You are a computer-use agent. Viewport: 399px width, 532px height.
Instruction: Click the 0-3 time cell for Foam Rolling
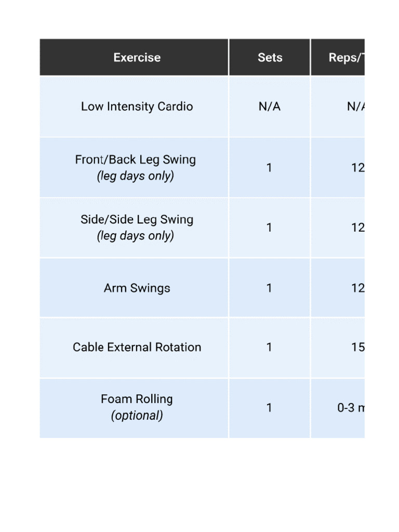coord(351,408)
